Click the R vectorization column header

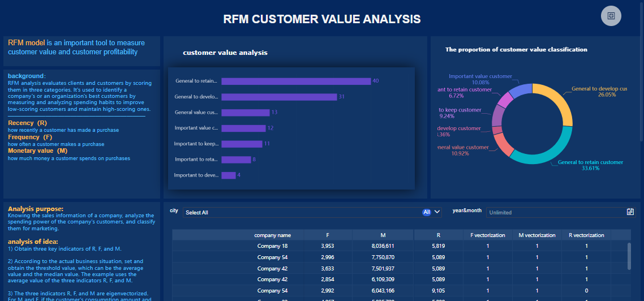586,235
